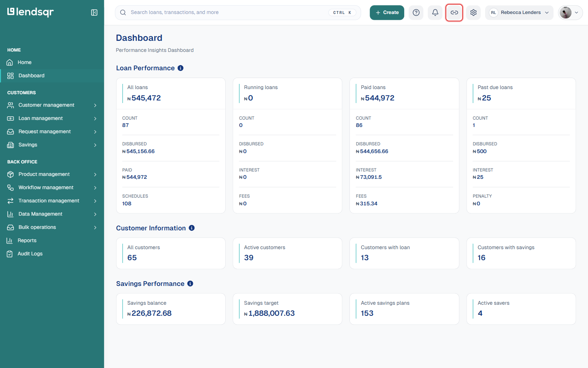Expand Request management chevron
The width and height of the screenshot is (588, 368).
click(x=95, y=132)
